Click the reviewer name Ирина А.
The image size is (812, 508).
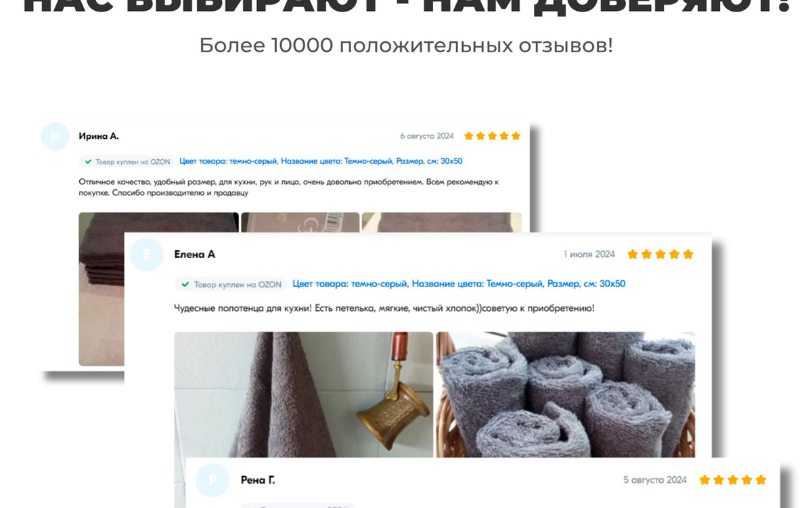point(99,136)
